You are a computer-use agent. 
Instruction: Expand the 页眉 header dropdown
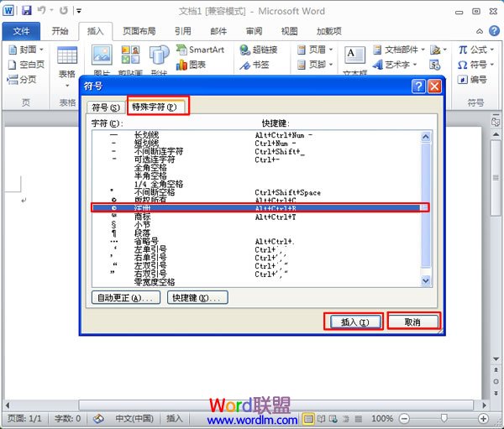point(330,50)
